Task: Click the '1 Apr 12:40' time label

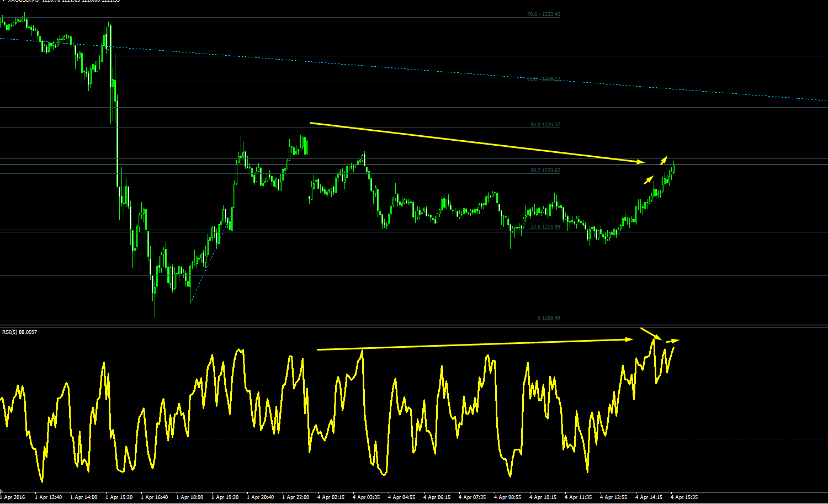Action: click(48, 497)
